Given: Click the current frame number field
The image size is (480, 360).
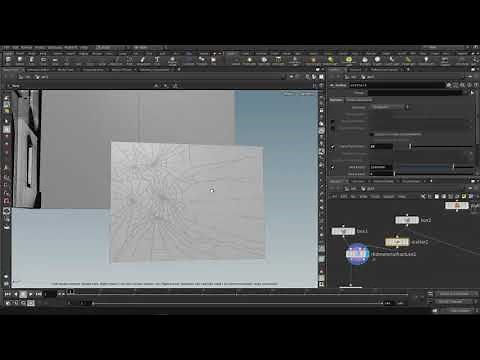Looking at the screenshot, I should [51, 294].
